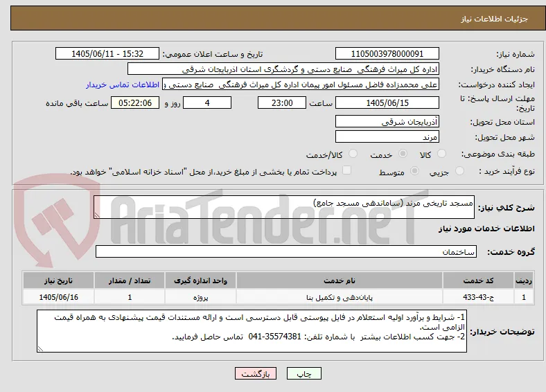Screen dimensions: 546x392
Task: Select the کالا radio button
Action: click(x=441, y=154)
